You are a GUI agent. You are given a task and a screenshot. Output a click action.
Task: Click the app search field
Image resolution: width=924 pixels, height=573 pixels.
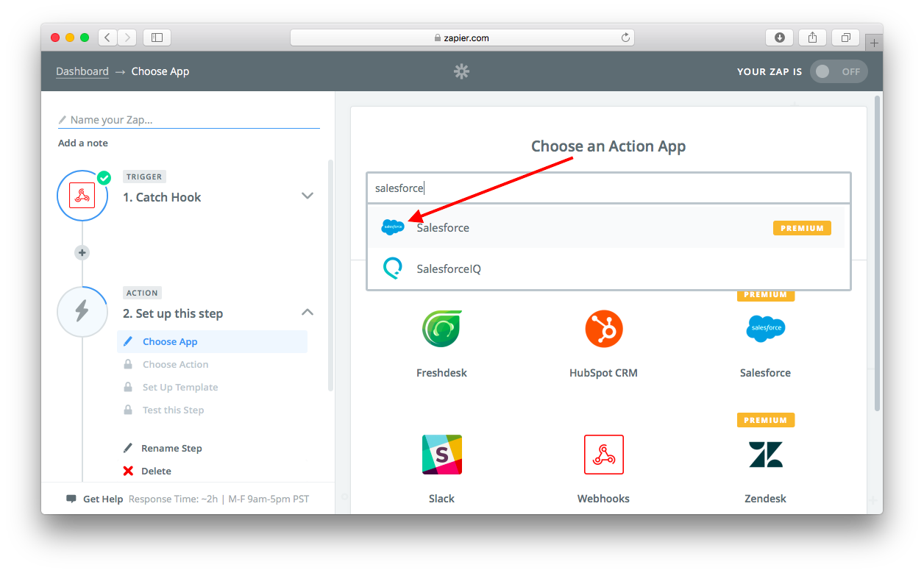click(608, 188)
